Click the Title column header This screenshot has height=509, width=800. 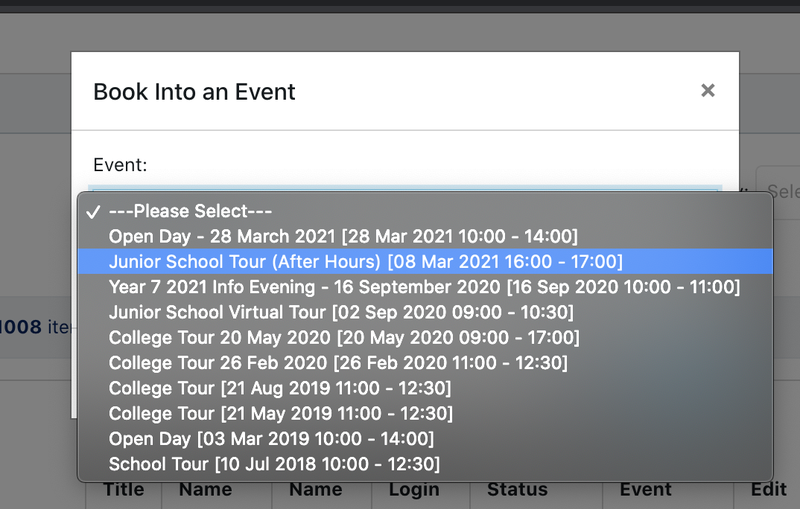[124, 490]
